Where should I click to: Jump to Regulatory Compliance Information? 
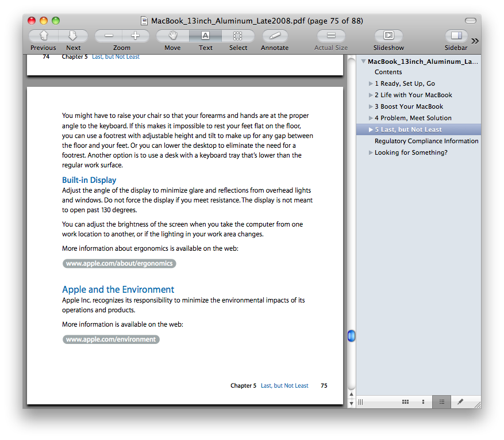click(x=426, y=141)
